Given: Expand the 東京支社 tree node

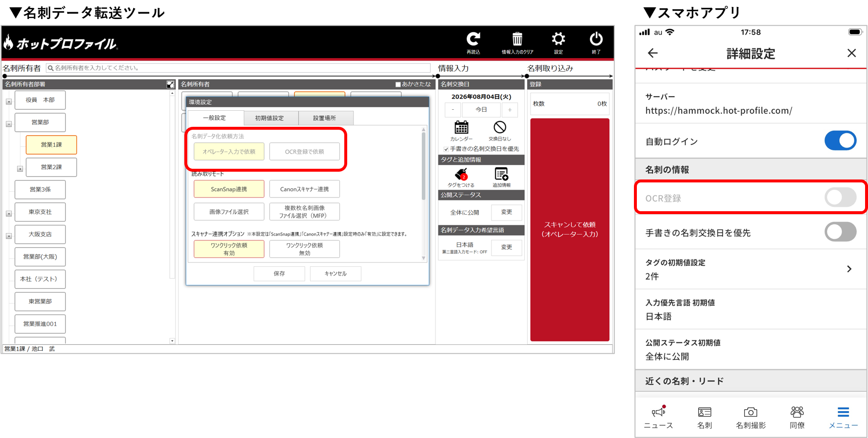Looking at the screenshot, I should click(9, 214).
